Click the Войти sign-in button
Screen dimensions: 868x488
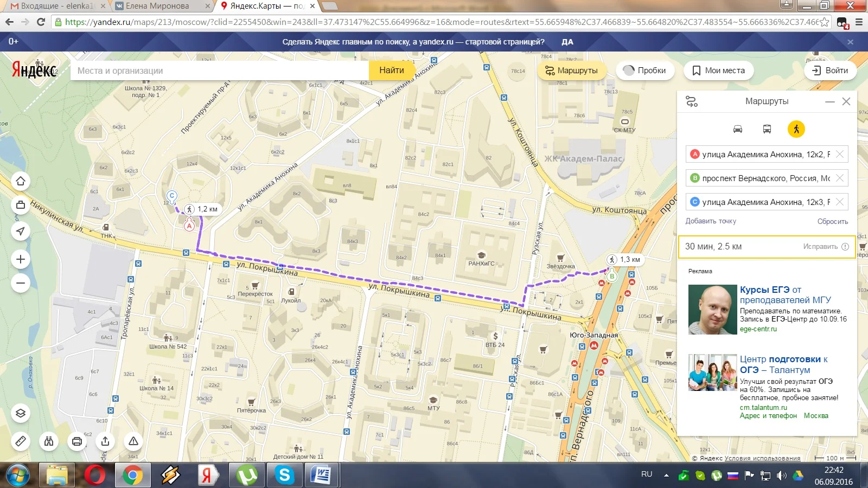coord(830,70)
